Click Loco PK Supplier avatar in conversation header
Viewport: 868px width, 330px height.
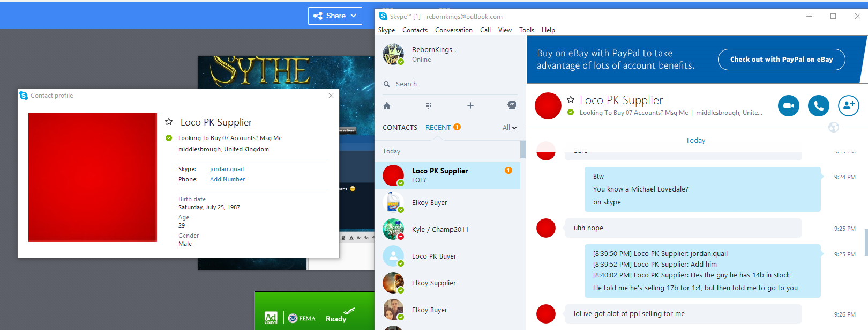point(548,106)
